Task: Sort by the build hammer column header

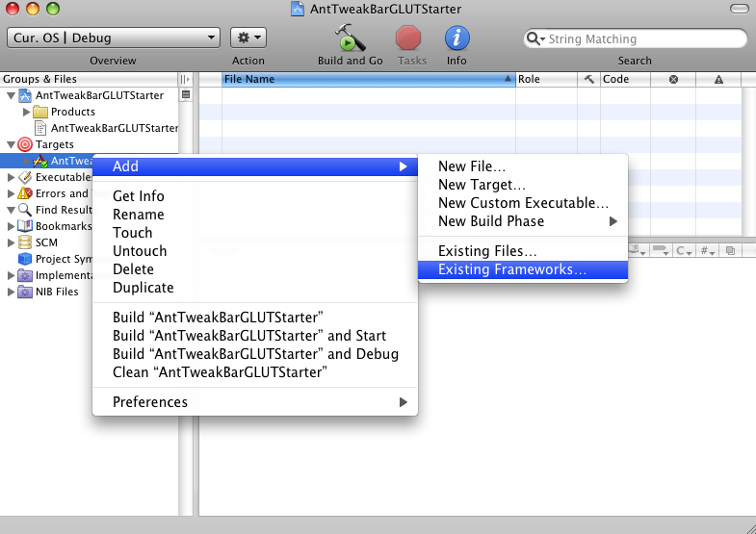Action: coord(588,80)
